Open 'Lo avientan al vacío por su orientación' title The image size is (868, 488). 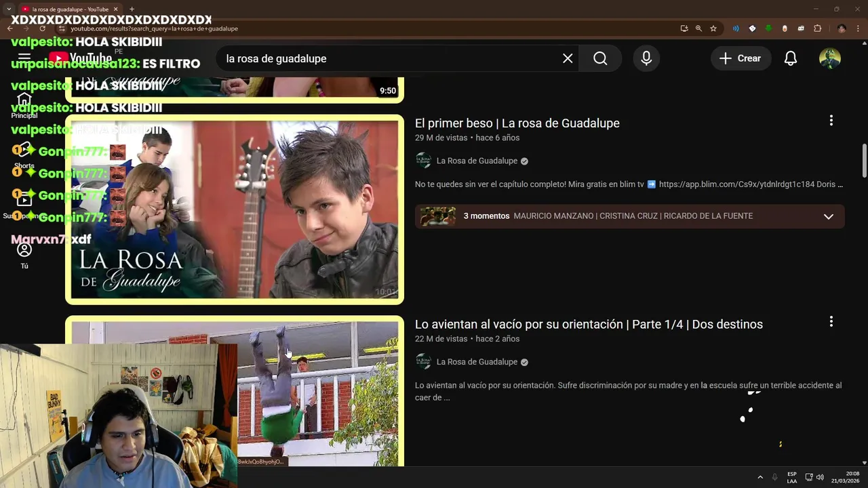[589, 324]
